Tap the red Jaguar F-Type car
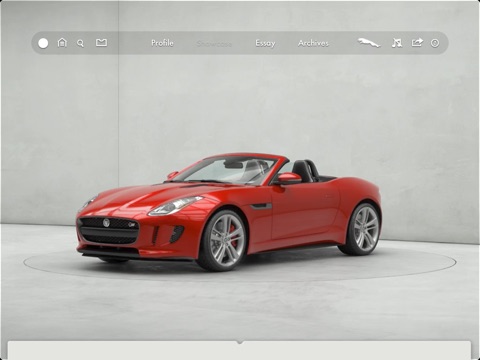The width and height of the screenshot is (480, 360). click(229, 212)
